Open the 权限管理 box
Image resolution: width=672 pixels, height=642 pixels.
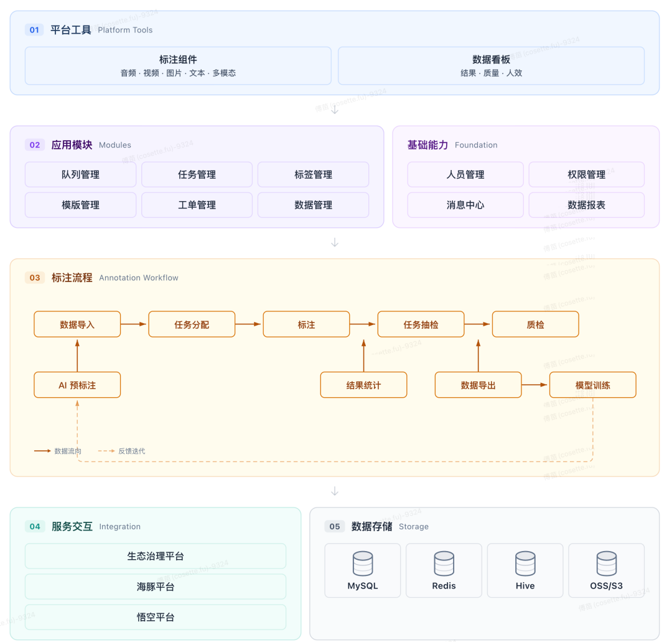(x=587, y=174)
